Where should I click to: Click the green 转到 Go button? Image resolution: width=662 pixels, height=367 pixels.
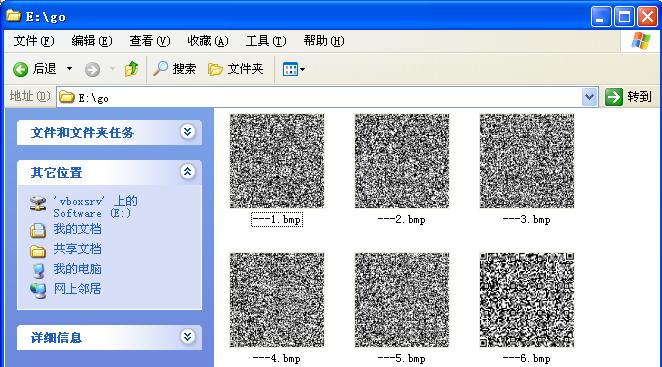click(629, 97)
